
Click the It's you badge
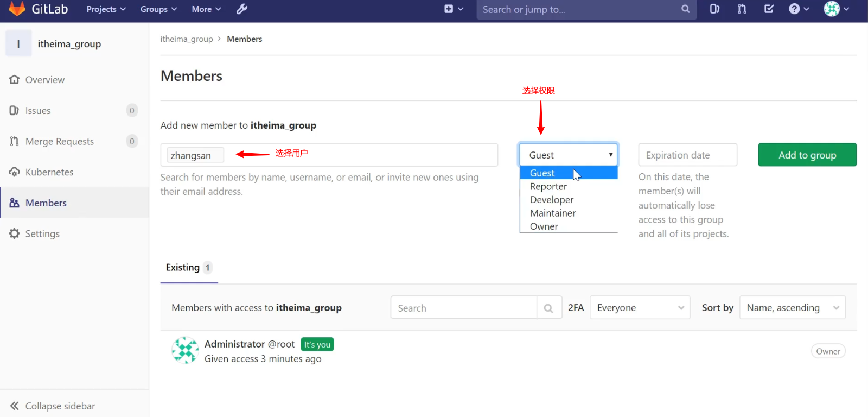coord(317,344)
